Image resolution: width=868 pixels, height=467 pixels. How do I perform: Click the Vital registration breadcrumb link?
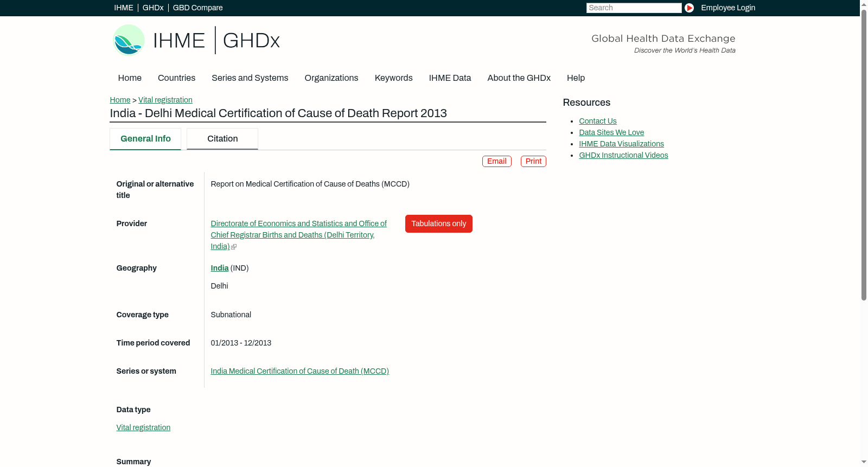(165, 100)
